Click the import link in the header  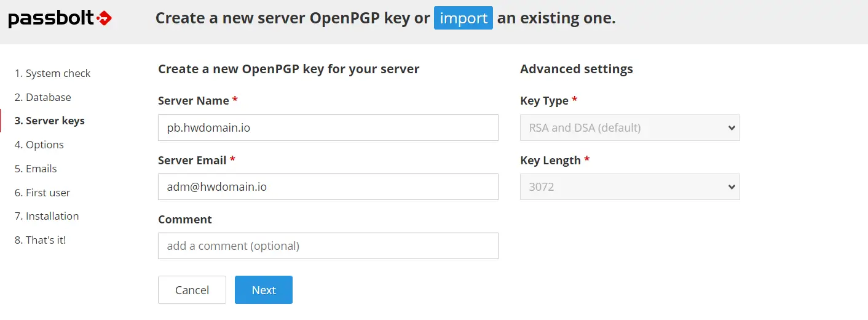point(464,18)
